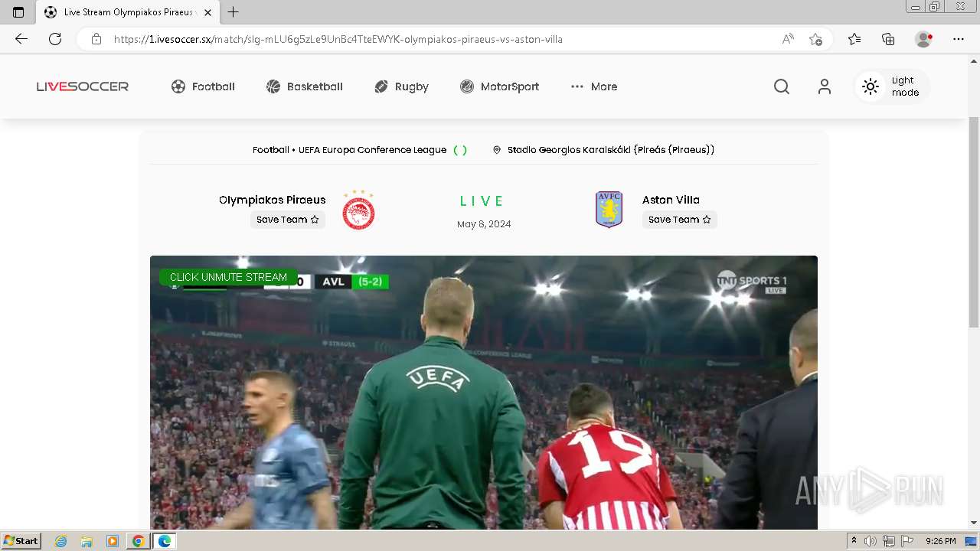The width and height of the screenshot is (980, 551).
Task: Open media player taskbar icon
Action: (113, 541)
